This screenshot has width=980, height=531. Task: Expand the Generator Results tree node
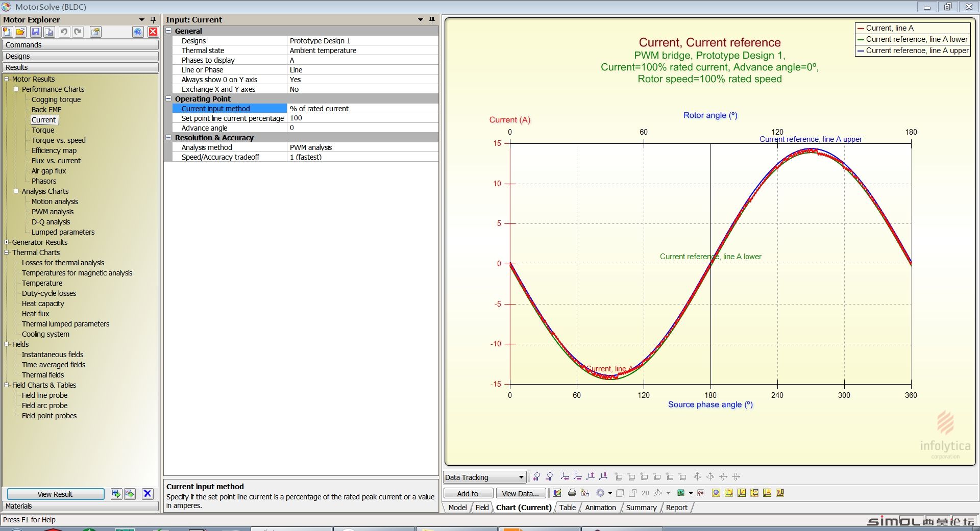pos(7,242)
